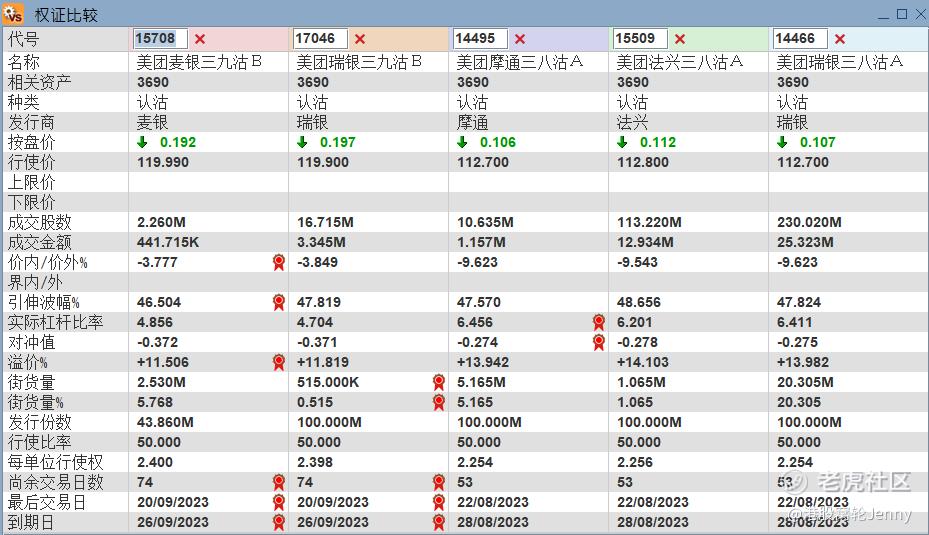Click the 17046 code input field
Screen dimensions: 929x535
tap(321, 39)
